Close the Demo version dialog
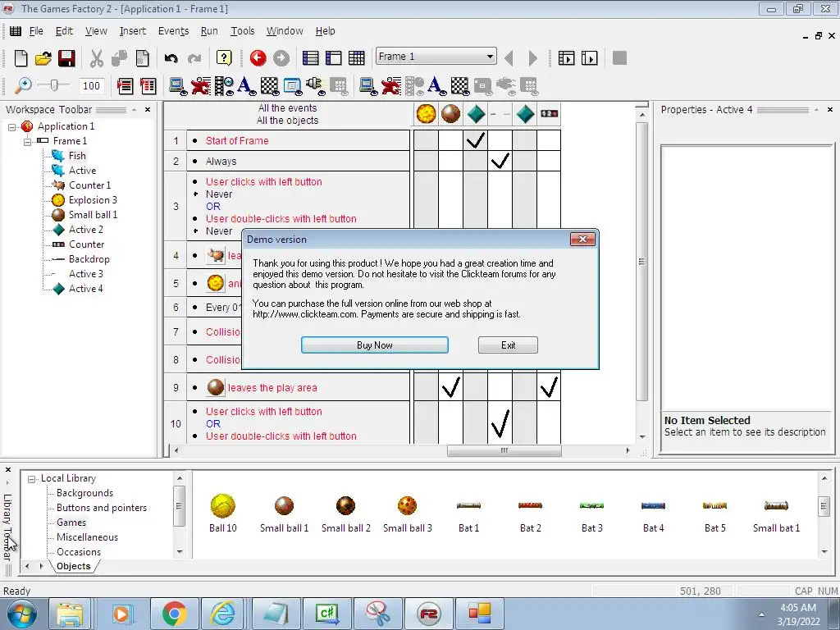 point(583,239)
